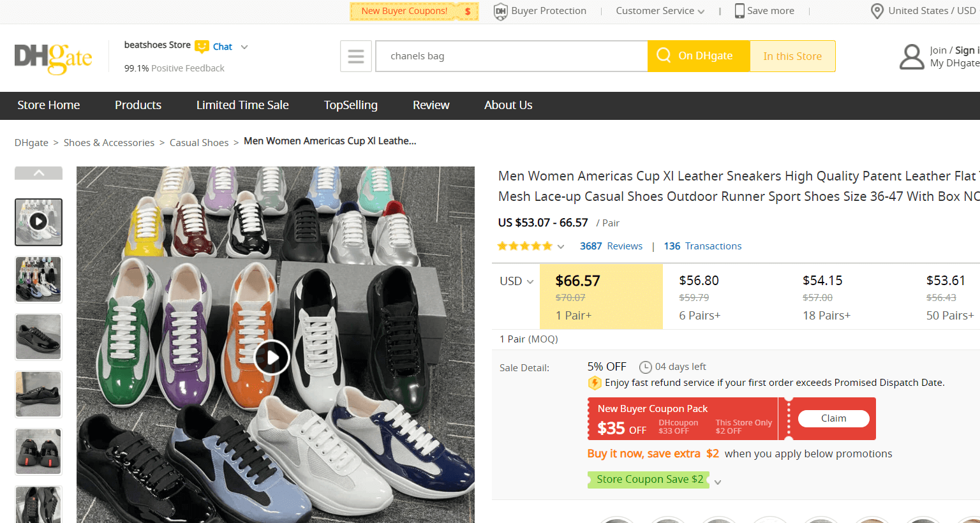Click the location pin icon
The image size is (980, 523).
point(877,11)
